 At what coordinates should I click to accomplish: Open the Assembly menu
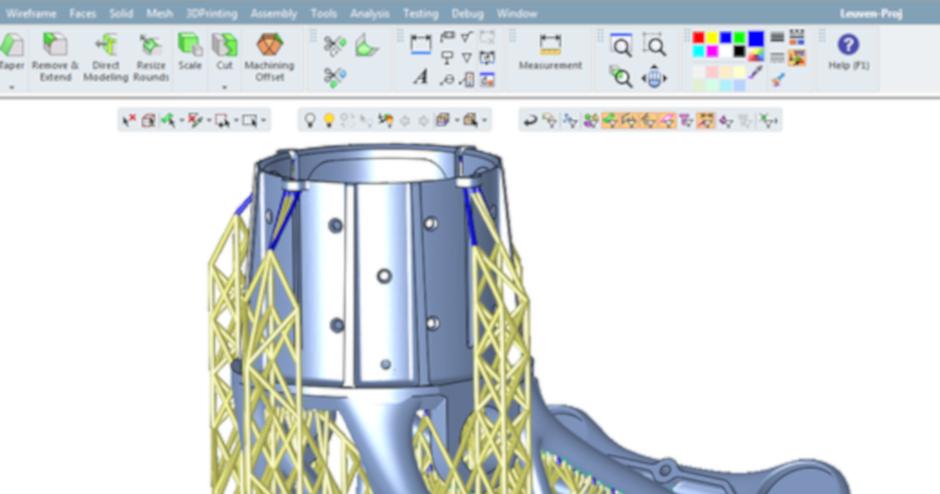click(273, 14)
